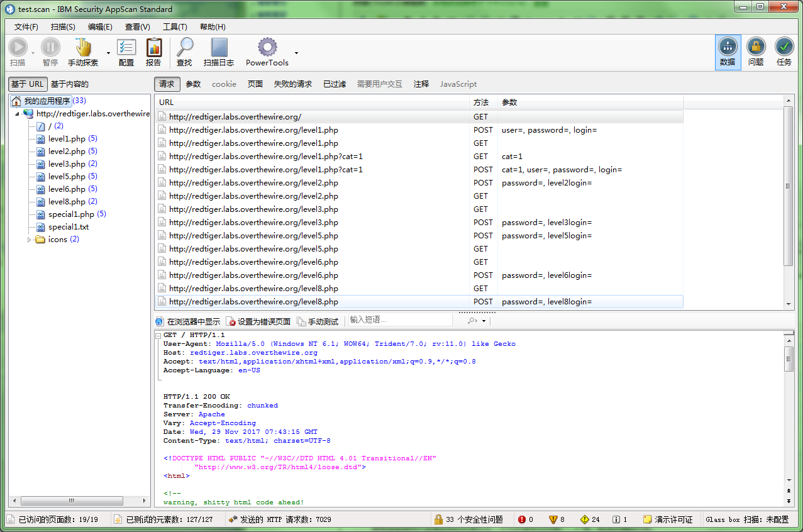803x532 pixels.
Task: Select the level8.php POST request row
Action: point(419,302)
